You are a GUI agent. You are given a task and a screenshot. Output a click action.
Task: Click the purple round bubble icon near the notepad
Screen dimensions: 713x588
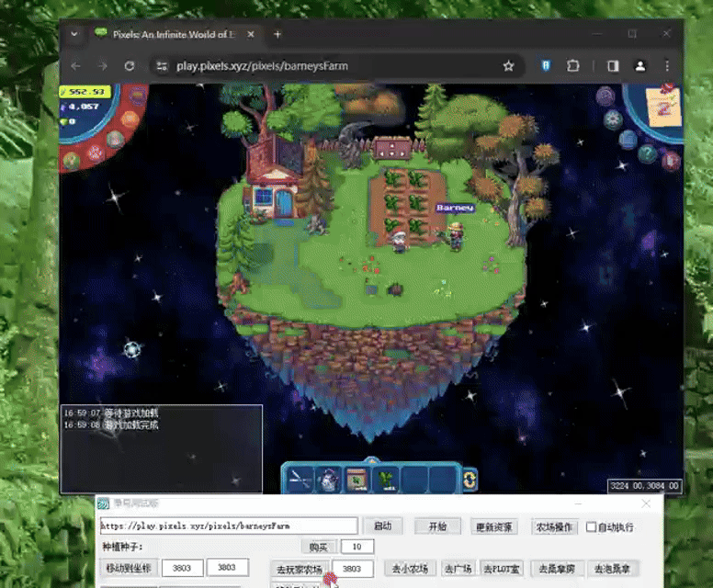pos(605,96)
